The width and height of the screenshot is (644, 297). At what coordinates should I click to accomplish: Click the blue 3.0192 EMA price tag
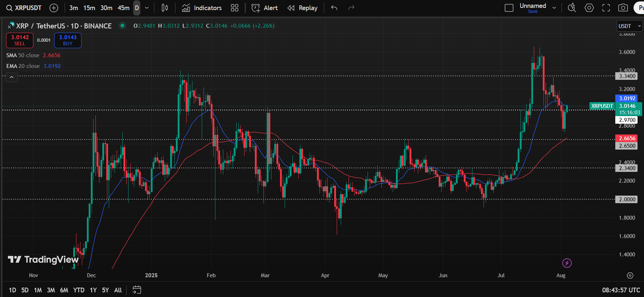coord(626,99)
